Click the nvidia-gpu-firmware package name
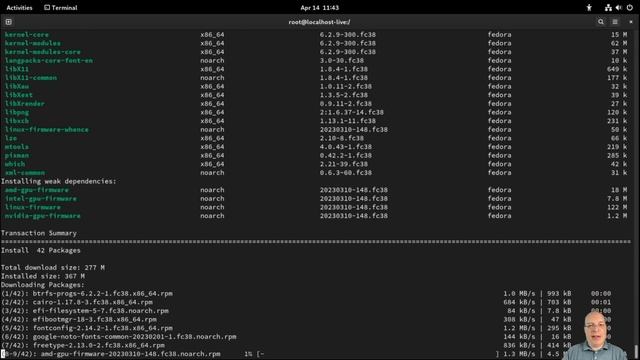The image size is (640, 360). (x=42, y=216)
